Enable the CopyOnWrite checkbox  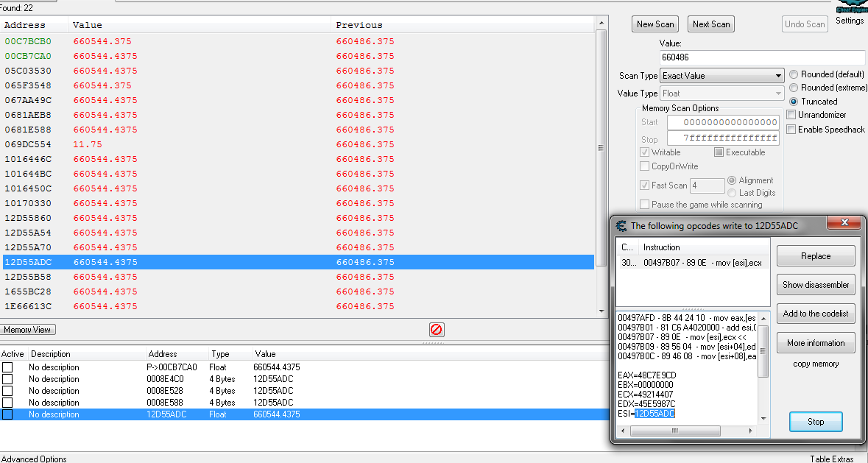tap(644, 166)
